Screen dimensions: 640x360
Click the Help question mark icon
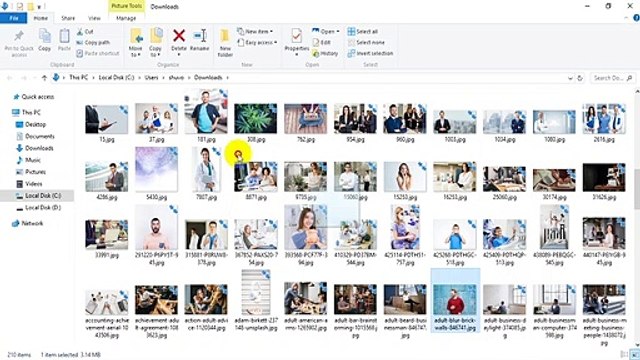point(636,18)
